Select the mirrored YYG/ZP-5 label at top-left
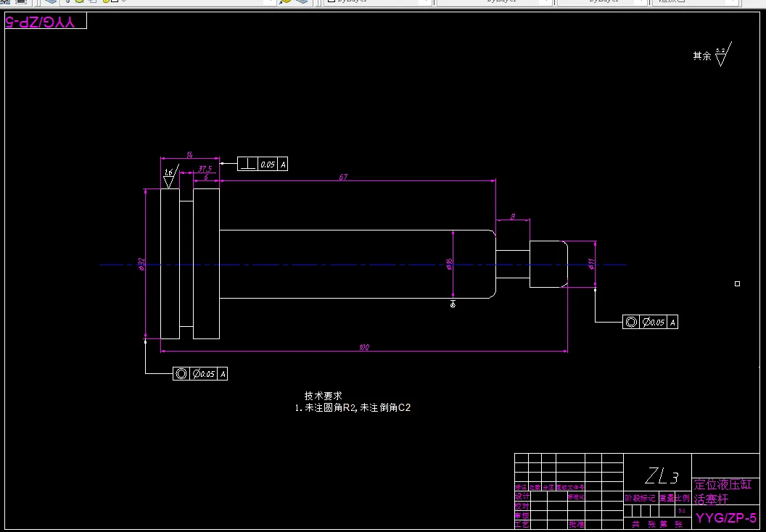 (x=41, y=22)
